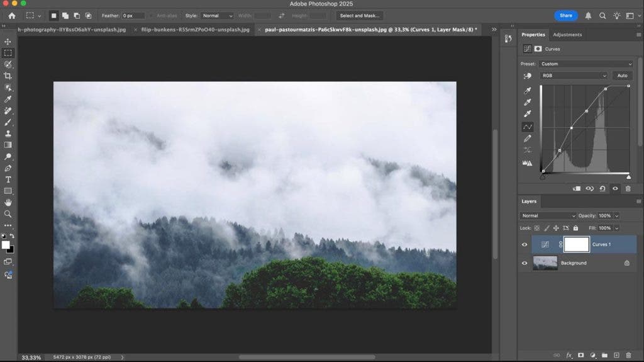Click the Auto button in Curves

pos(622,76)
